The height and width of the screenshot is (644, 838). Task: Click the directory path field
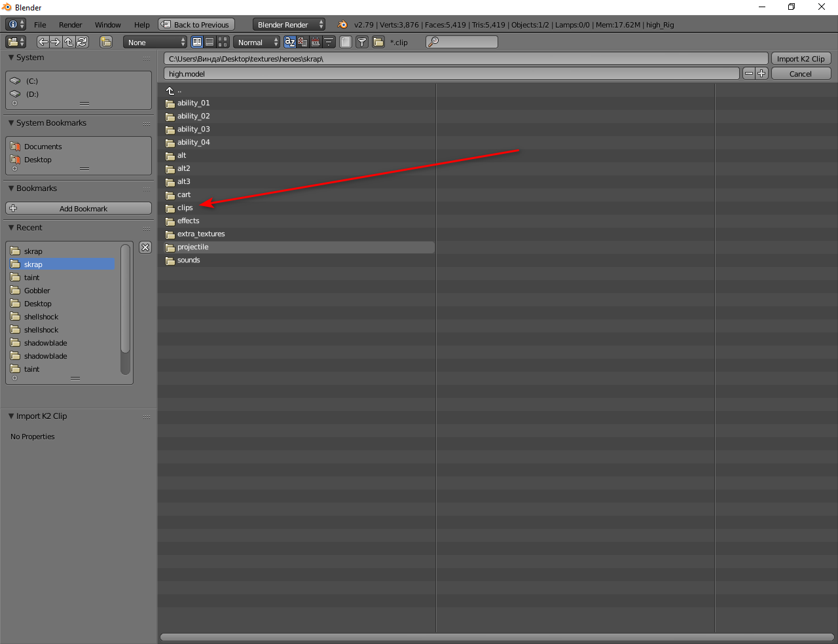pyautogui.click(x=465, y=58)
